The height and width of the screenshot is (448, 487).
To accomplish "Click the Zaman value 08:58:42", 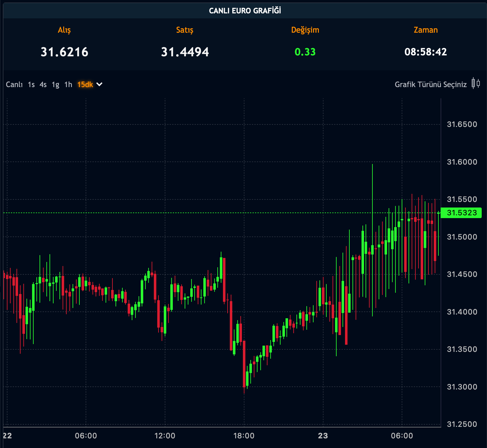I will click(426, 52).
